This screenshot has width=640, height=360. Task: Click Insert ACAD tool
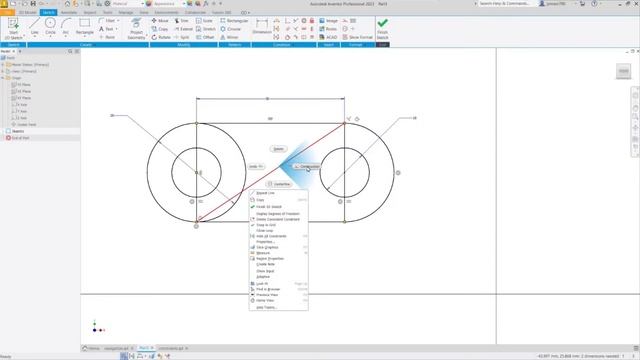[328, 37]
